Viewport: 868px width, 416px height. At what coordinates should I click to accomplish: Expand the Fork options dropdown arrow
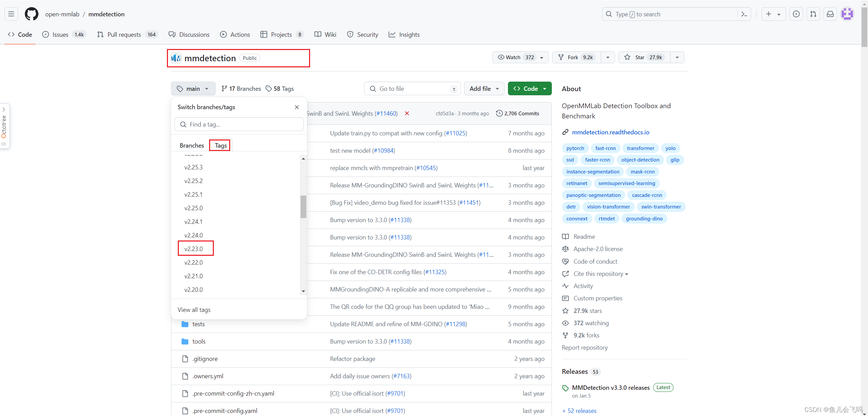pyautogui.click(x=608, y=57)
